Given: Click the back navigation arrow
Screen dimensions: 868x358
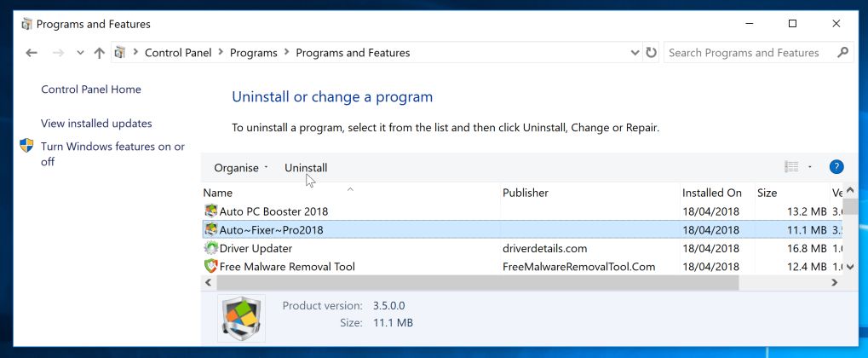Looking at the screenshot, I should [x=32, y=53].
